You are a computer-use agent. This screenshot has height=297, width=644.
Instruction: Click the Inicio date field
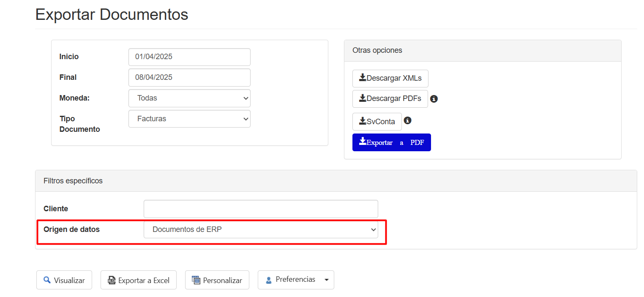[x=189, y=57]
